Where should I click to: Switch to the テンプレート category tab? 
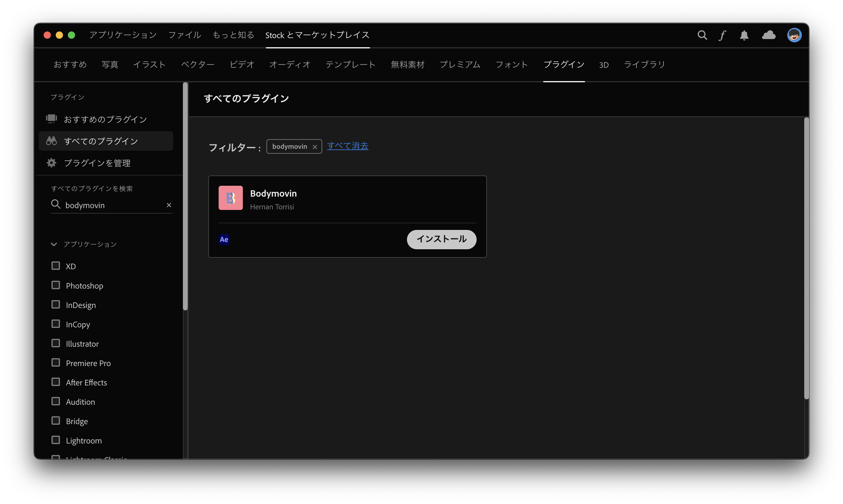click(350, 64)
